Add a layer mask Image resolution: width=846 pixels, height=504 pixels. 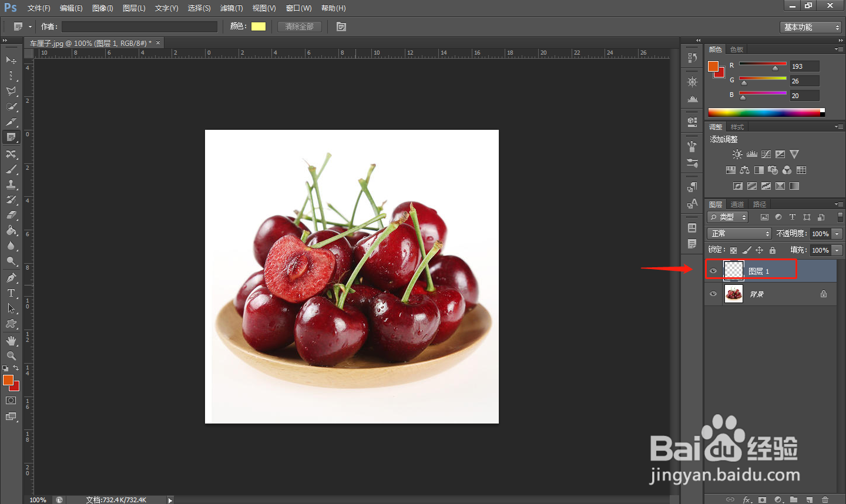coord(762,500)
